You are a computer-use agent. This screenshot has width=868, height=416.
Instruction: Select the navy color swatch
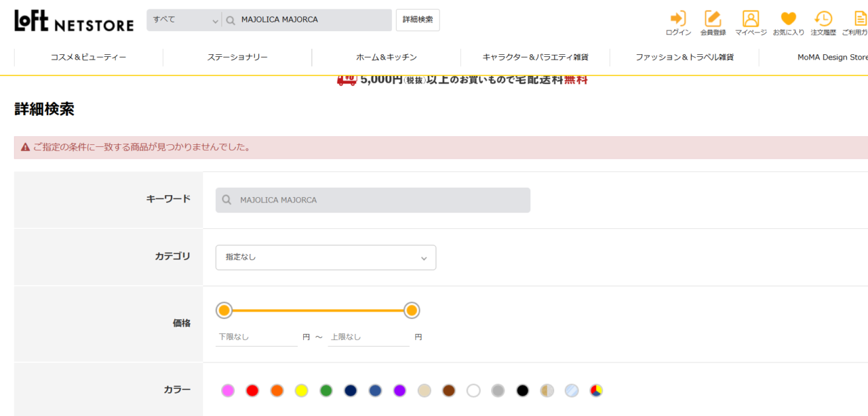[x=351, y=390]
